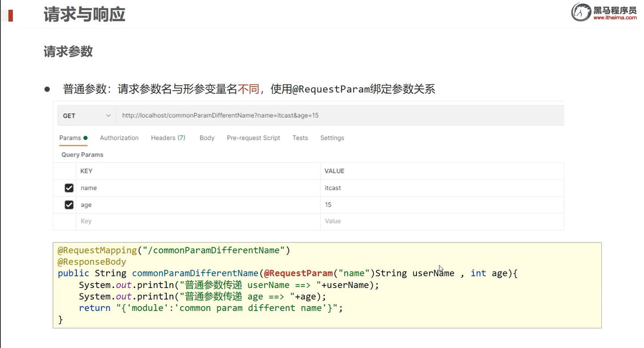Click the println line containing '+userName'
Viewport: 644px width, 348px height.
[229, 285]
